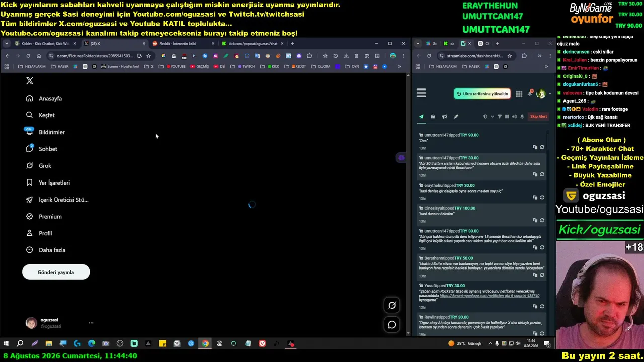The width and height of the screenshot is (644, 362).
Task: Switch to kick.com popout chat tab
Action: 253,44
